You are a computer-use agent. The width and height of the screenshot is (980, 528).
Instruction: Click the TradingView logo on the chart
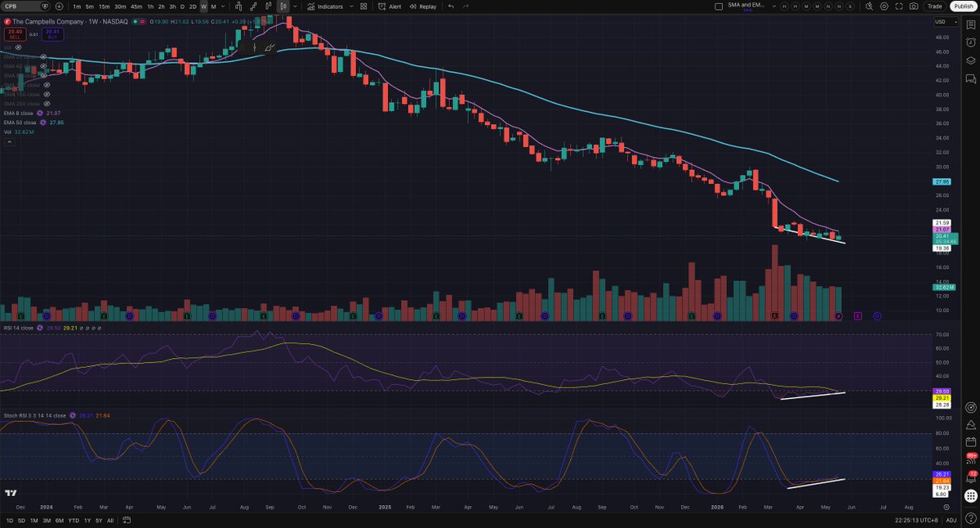pyautogui.click(x=11, y=493)
